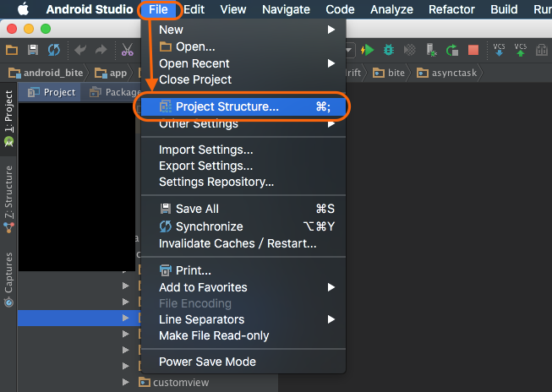Open the 1: Project tool window
Viewport: 552px width, 392px height.
tap(8, 118)
